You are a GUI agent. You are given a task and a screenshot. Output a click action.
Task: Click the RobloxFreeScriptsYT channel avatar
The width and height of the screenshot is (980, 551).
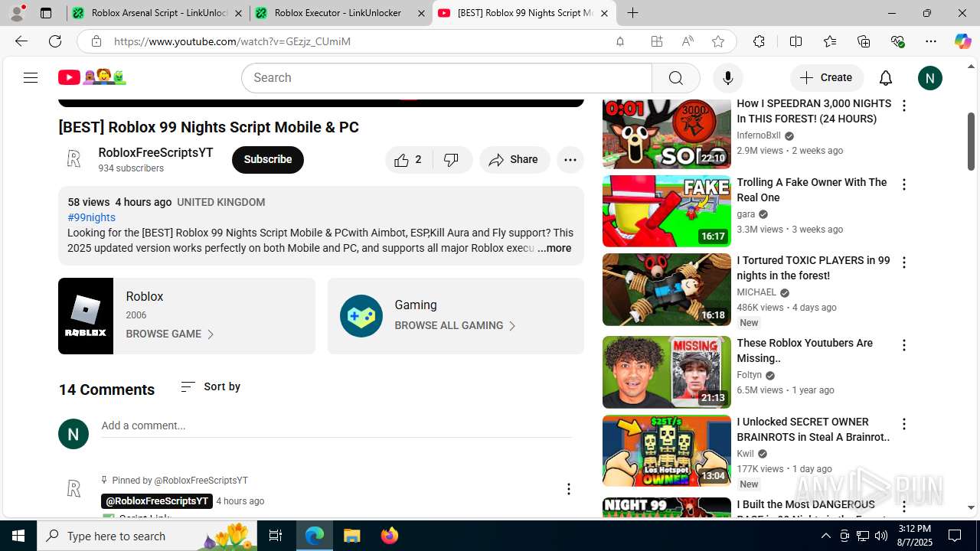point(73,159)
